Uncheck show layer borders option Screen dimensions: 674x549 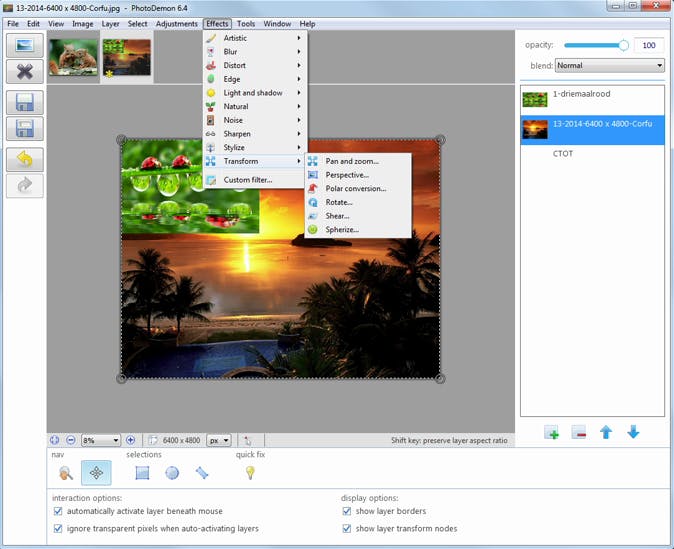347,511
